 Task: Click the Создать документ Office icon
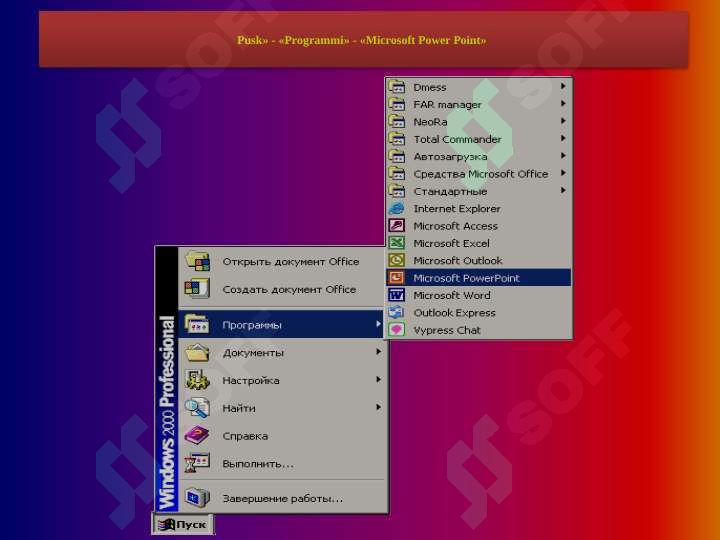[197, 289]
